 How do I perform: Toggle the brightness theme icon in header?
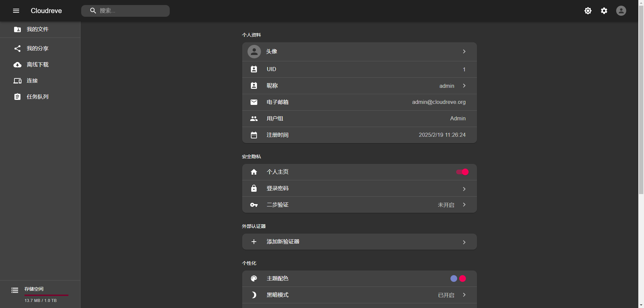pos(588,11)
